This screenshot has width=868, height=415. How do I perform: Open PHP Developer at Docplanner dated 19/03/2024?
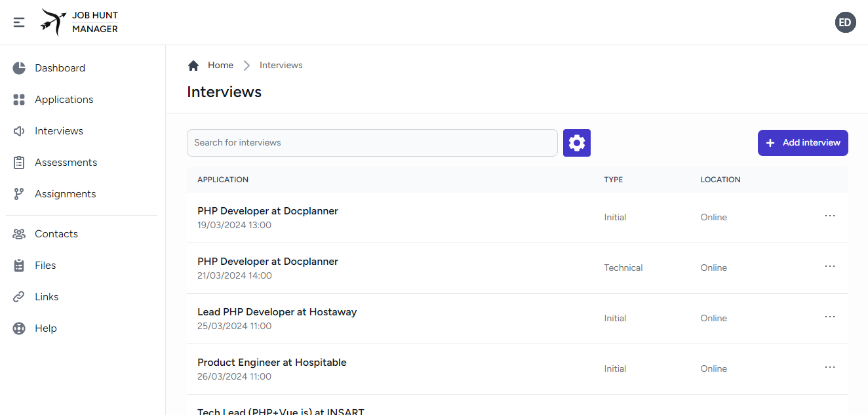[267, 211]
